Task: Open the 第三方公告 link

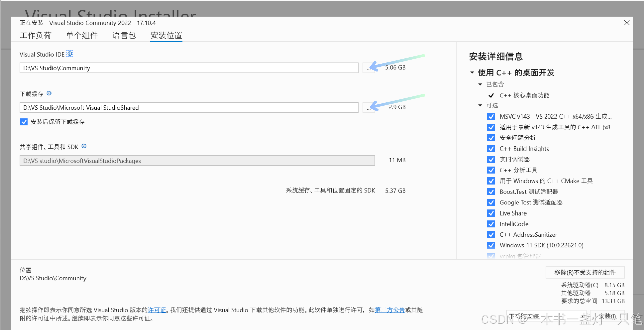Action: point(390,310)
